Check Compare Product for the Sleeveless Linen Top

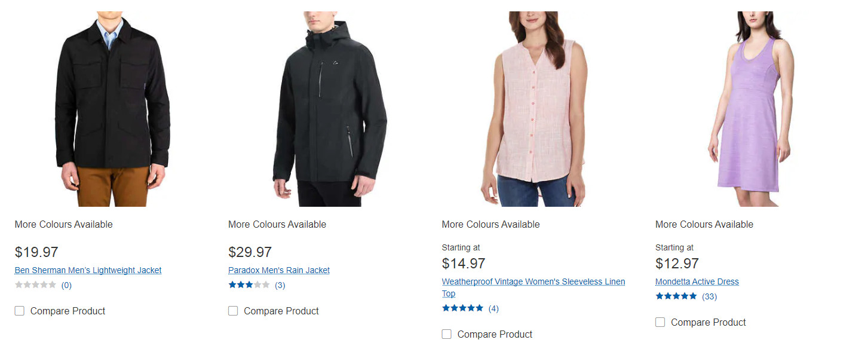coord(446,334)
